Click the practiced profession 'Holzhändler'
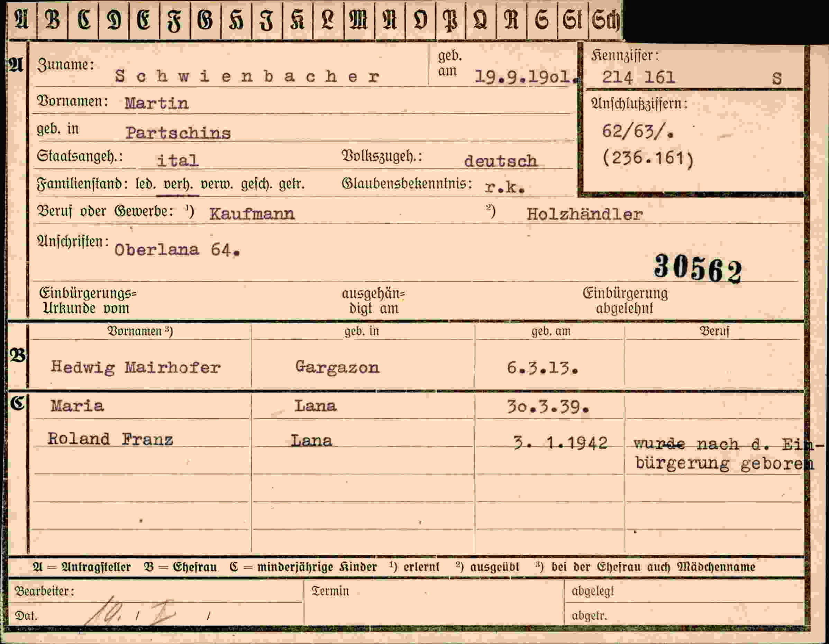829x644 pixels. click(x=584, y=215)
